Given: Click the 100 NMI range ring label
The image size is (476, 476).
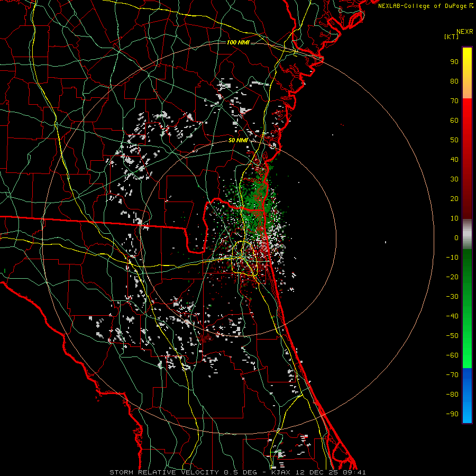Looking at the screenshot, I should (238, 42).
